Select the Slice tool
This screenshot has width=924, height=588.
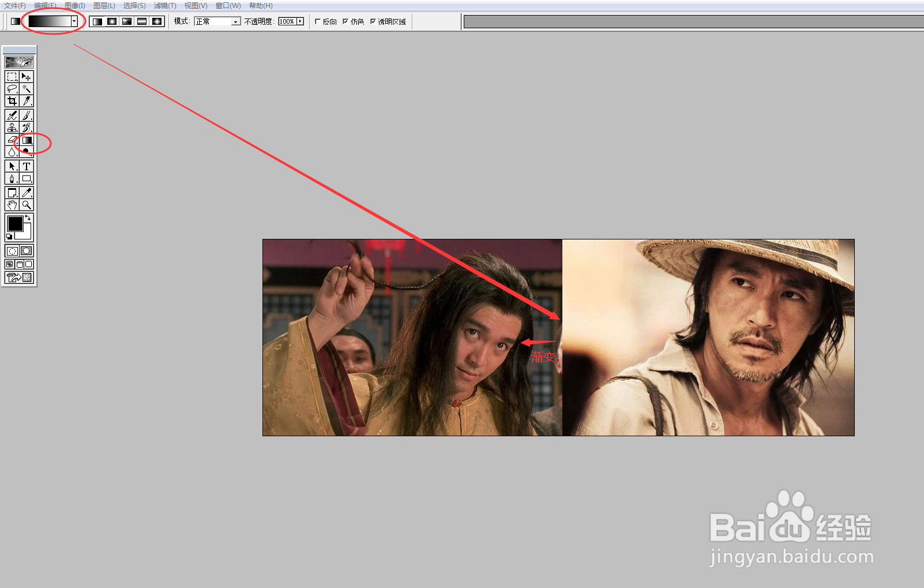pyautogui.click(x=27, y=101)
